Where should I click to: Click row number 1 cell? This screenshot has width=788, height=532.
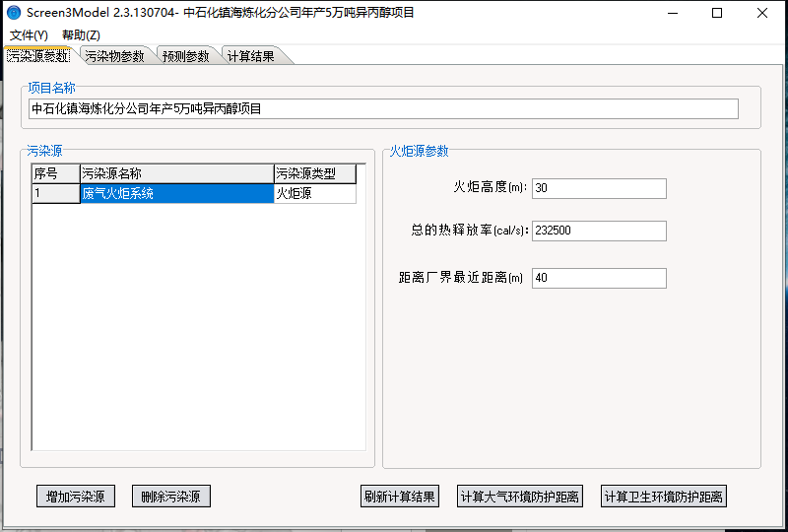[x=56, y=193]
